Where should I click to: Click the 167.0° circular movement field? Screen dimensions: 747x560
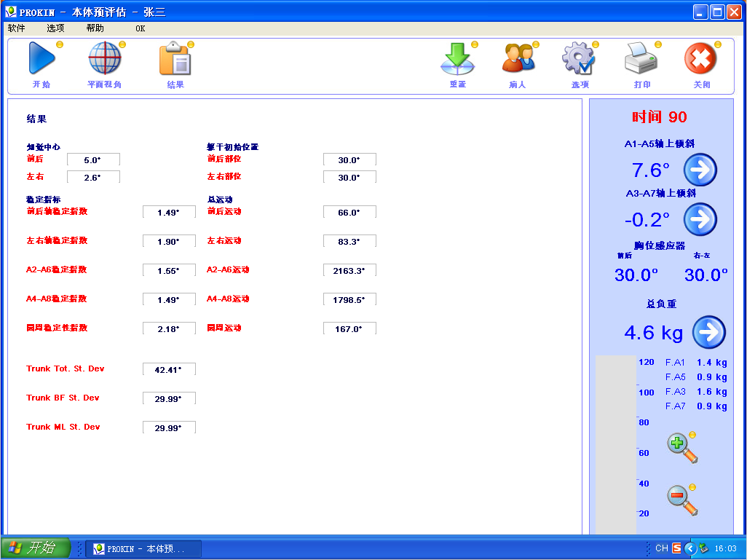[x=349, y=328]
